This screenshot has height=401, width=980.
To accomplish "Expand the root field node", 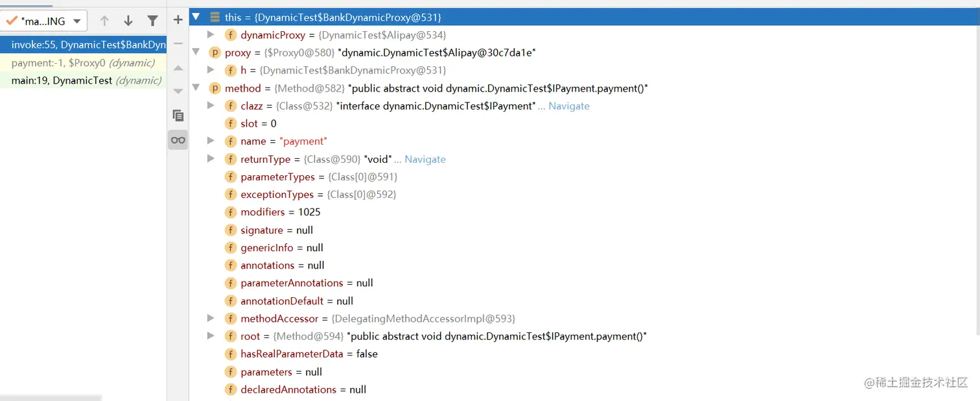I will (x=210, y=335).
